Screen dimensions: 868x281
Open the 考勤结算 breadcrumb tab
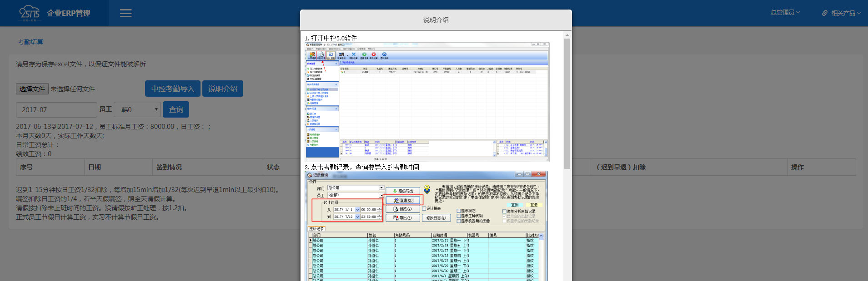tap(30, 42)
